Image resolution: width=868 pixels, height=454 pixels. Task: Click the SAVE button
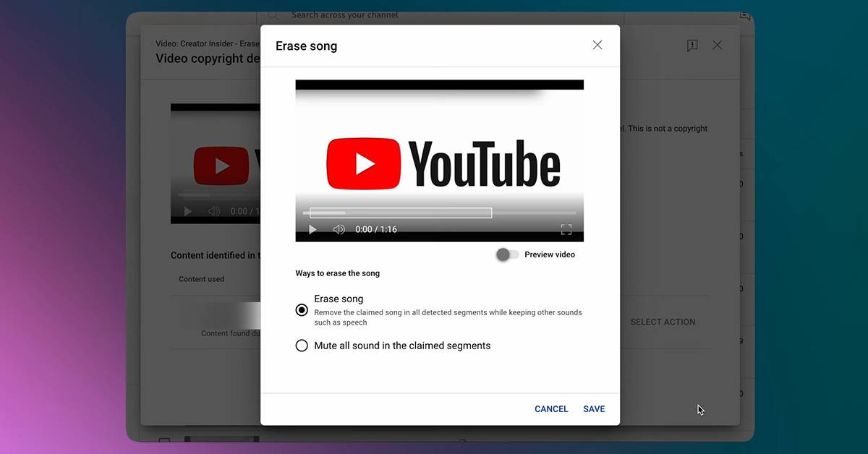point(594,409)
